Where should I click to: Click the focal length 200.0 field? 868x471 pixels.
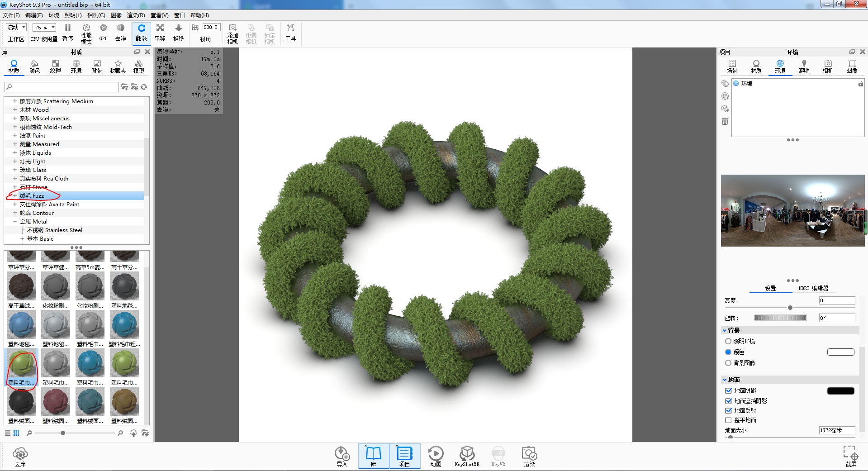pos(211,27)
